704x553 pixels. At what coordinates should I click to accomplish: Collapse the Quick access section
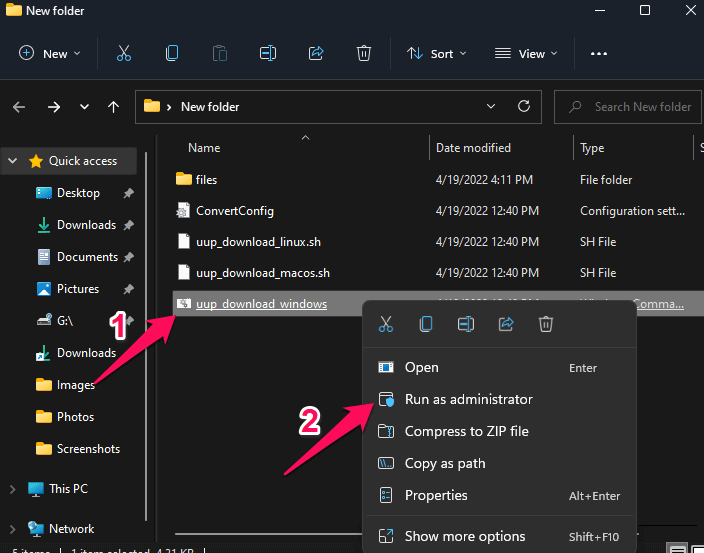(x=12, y=161)
